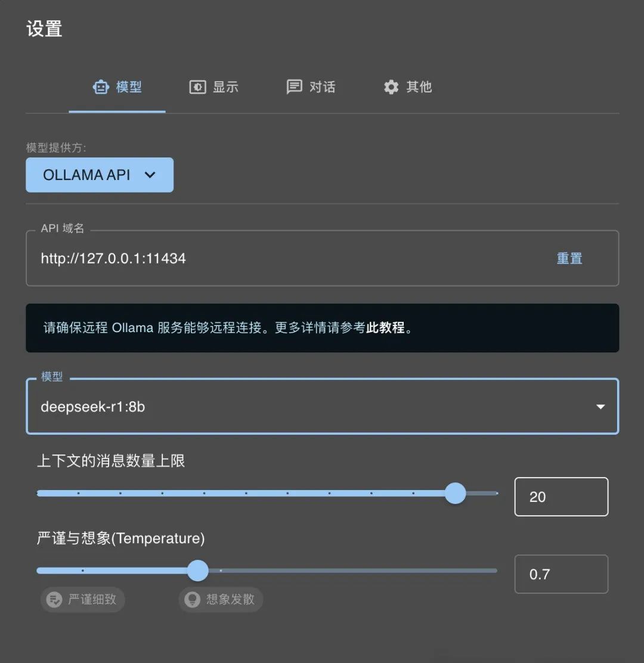Click the 上下文的消息数量上限 label

(x=112, y=461)
